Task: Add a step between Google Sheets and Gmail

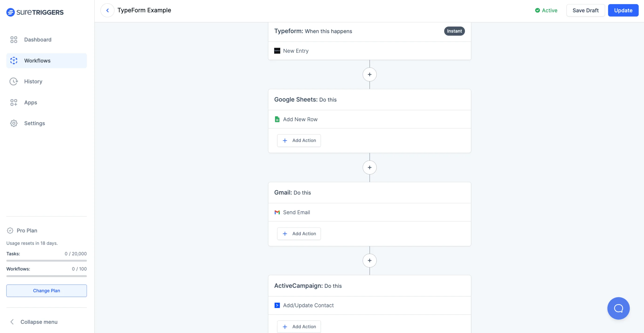Action: (369, 167)
